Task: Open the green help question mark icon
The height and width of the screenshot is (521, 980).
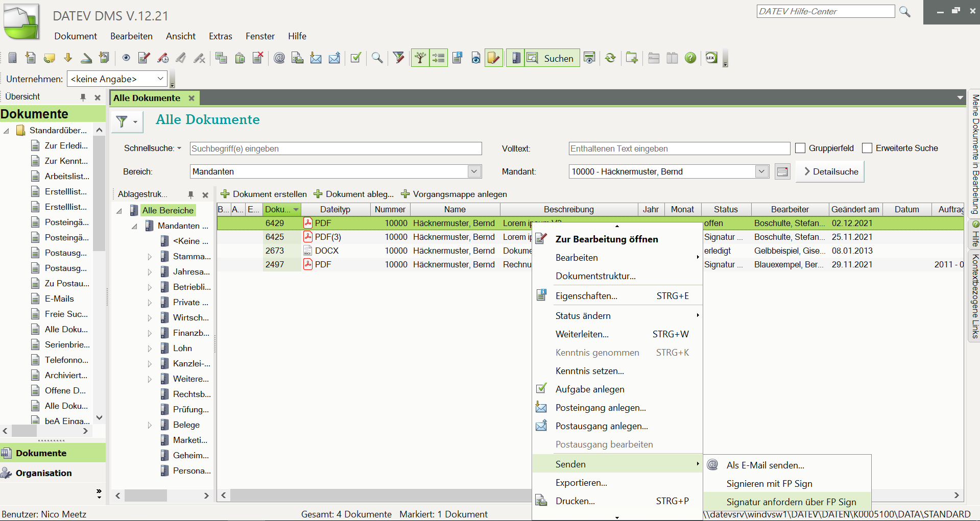Action: click(690, 58)
